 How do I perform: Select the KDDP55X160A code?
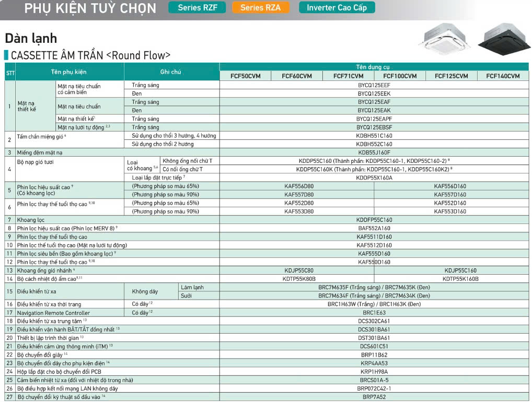click(x=374, y=178)
